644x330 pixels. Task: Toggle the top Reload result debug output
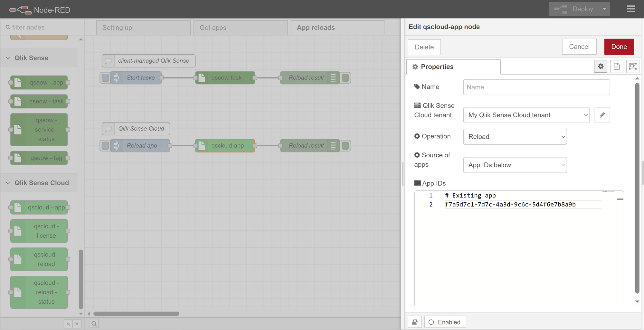[x=346, y=78]
